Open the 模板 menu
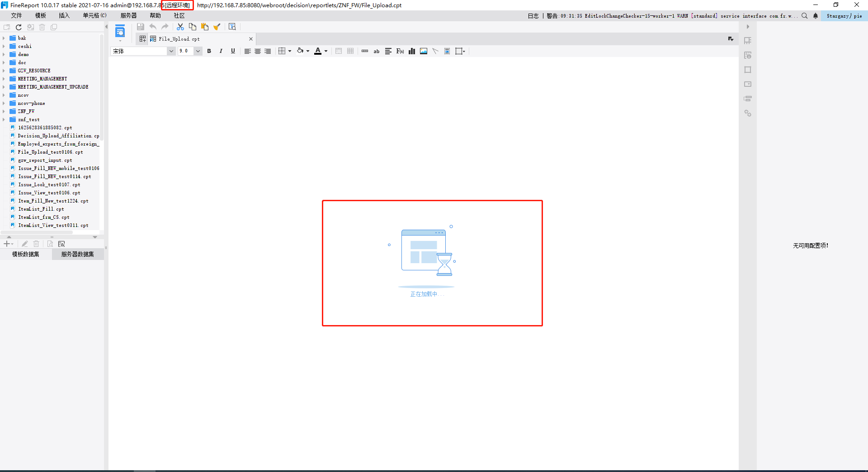This screenshot has width=868, height=472. click(41, 16)
